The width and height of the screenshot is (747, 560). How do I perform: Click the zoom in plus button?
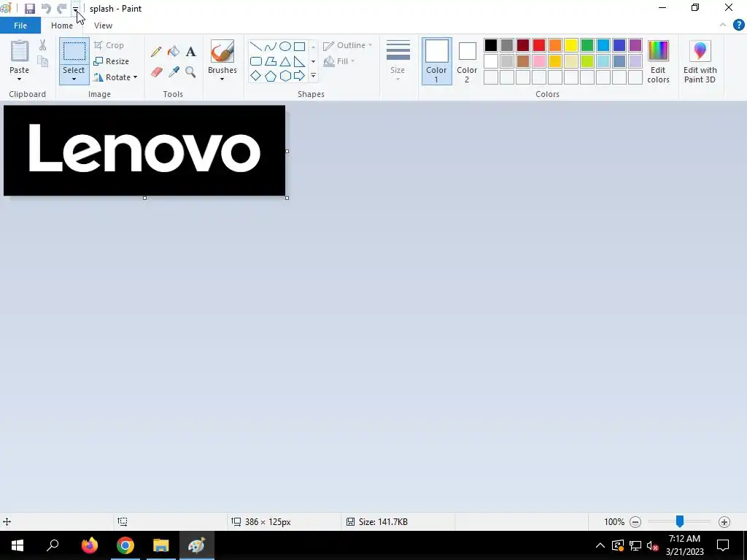[x=724, y=522]
